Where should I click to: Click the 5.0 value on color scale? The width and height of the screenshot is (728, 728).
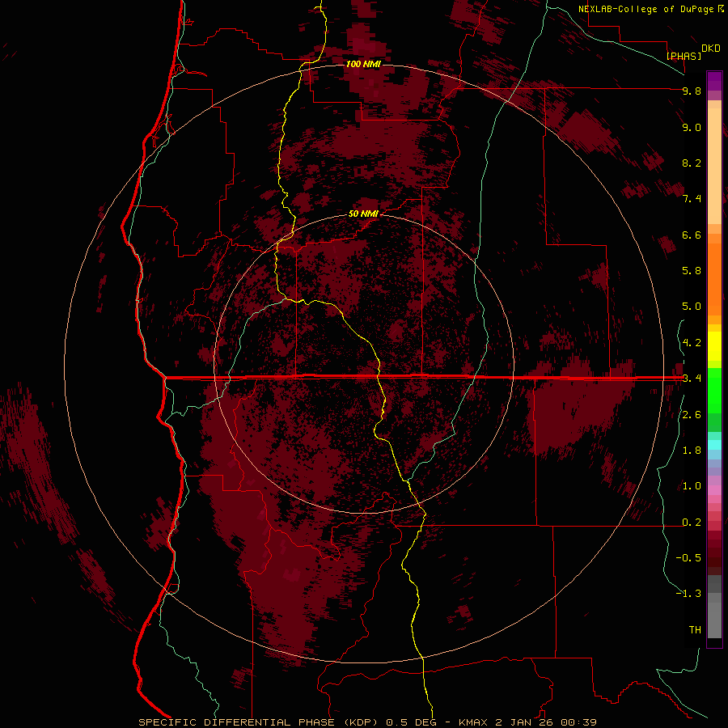pos(692,307)
